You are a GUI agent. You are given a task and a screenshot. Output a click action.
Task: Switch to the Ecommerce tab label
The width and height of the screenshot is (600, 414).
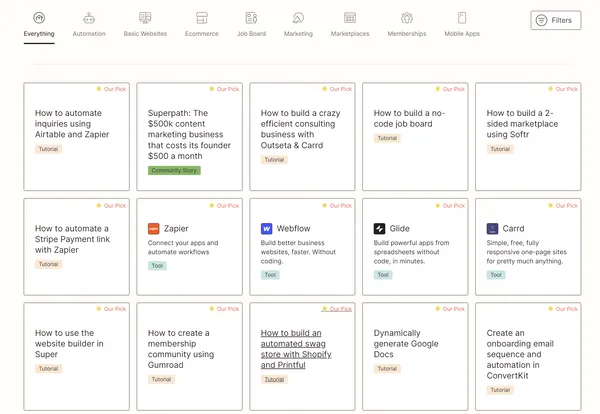202,34
